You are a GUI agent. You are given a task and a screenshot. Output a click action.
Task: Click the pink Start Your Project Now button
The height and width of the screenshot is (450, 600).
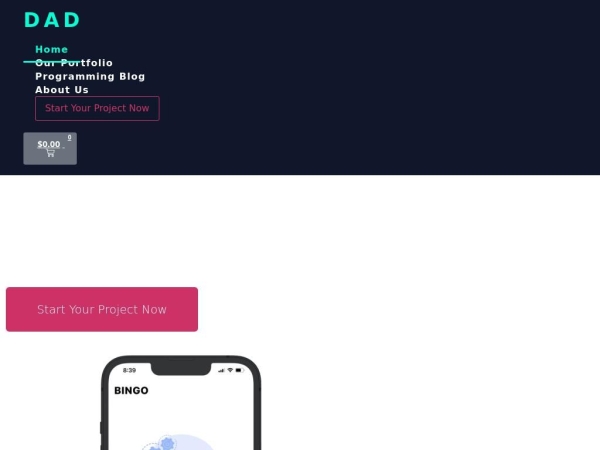click(x=102, y=309)
